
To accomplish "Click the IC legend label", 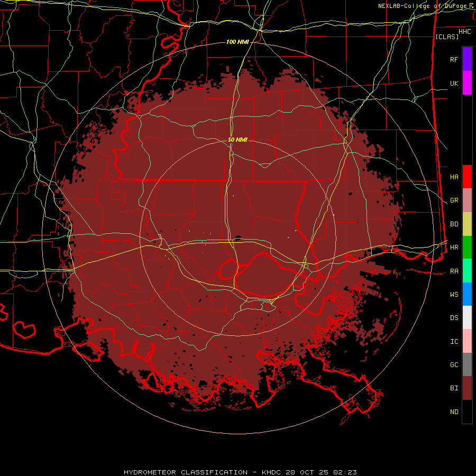I will 454,342.
